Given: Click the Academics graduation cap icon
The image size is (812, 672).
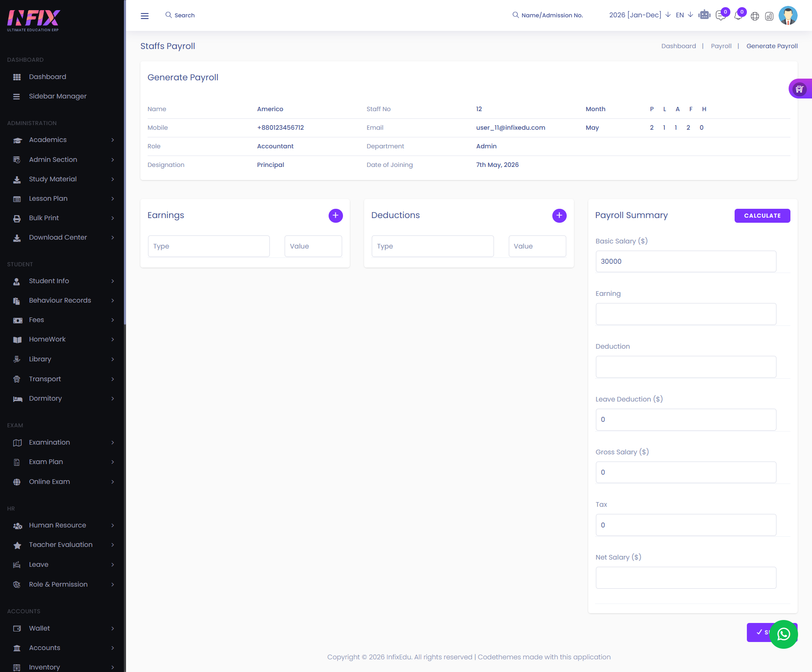Looking at the screenshot, I should click(x=17, y=140).
